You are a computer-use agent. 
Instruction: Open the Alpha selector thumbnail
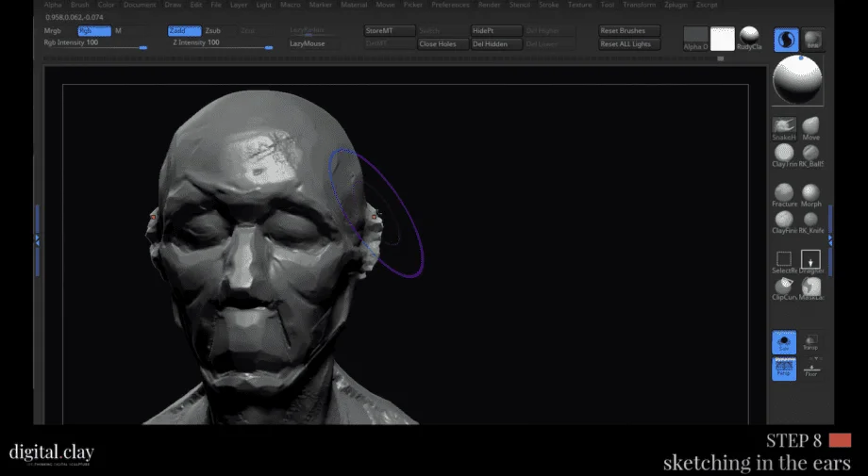(x=695, y=37)
